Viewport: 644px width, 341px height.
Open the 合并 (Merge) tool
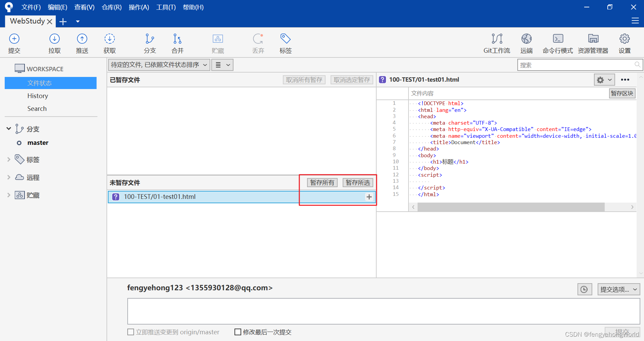point(177,43)
